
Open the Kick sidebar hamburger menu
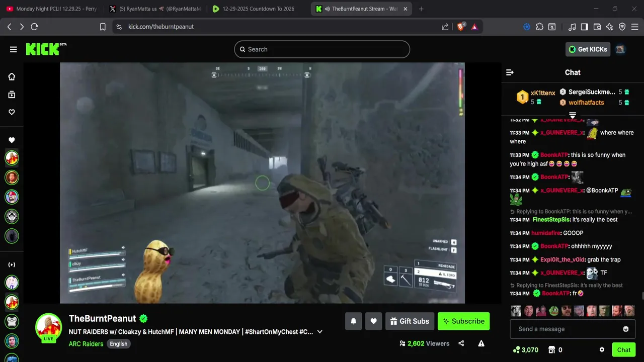pyautogui.click(x=13, y=49)
